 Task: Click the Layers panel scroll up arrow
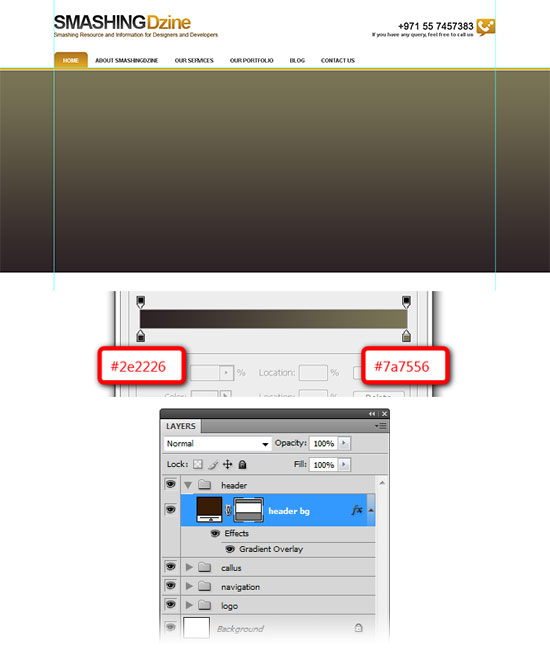click(x=382, y=483)
